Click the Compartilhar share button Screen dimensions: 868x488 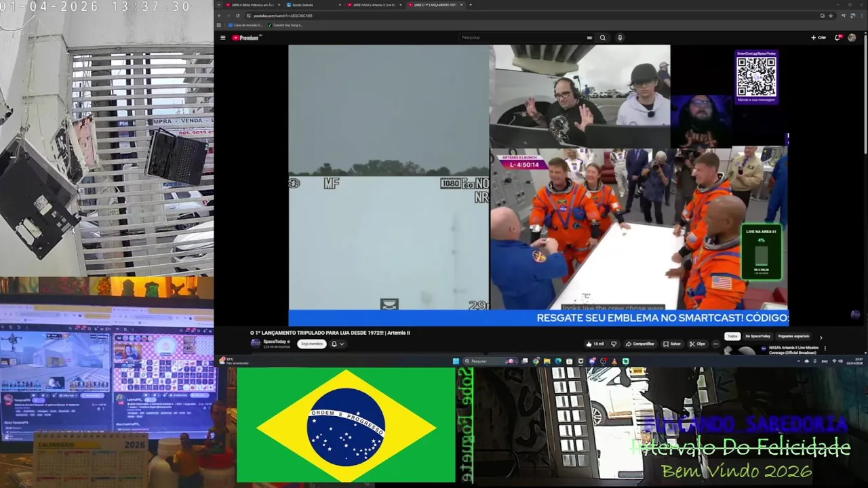pos(640,344)
